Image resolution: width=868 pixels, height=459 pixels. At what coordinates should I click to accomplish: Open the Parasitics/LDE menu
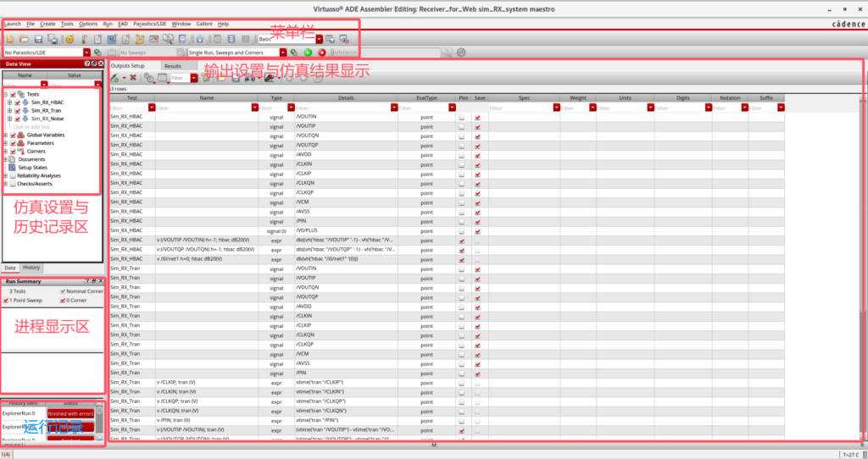pyautogui.click(x=149, y=24)
